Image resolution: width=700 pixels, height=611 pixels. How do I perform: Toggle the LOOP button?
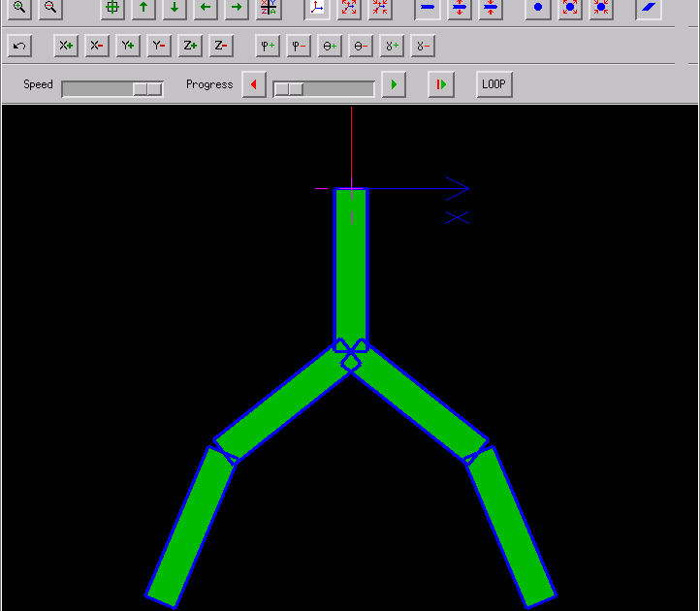coord(494,84)
